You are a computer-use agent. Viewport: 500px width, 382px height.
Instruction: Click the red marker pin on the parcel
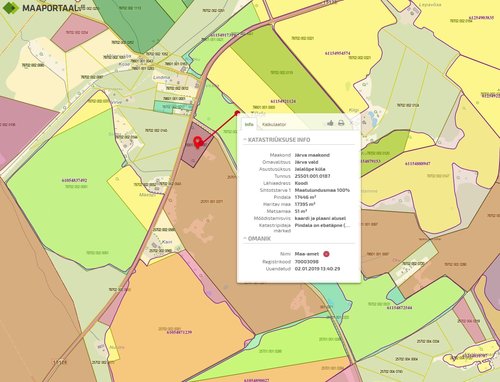pyautogui.click(x=198, y=142)
